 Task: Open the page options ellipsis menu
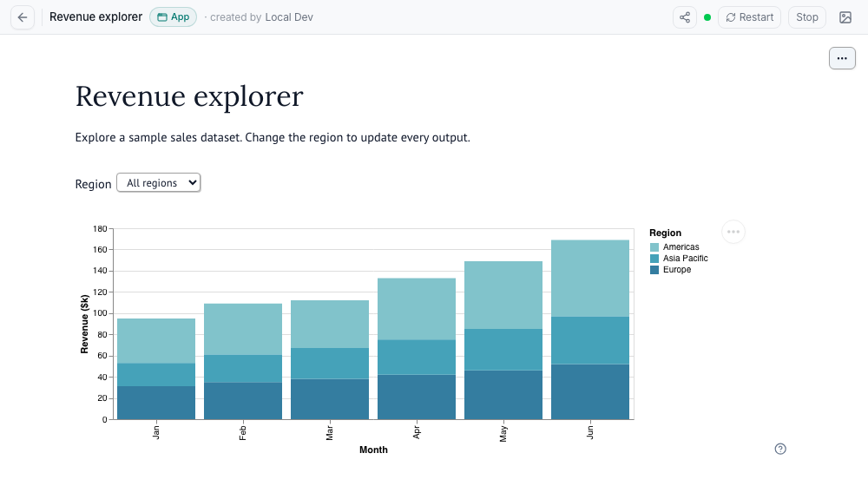point(842,58)
